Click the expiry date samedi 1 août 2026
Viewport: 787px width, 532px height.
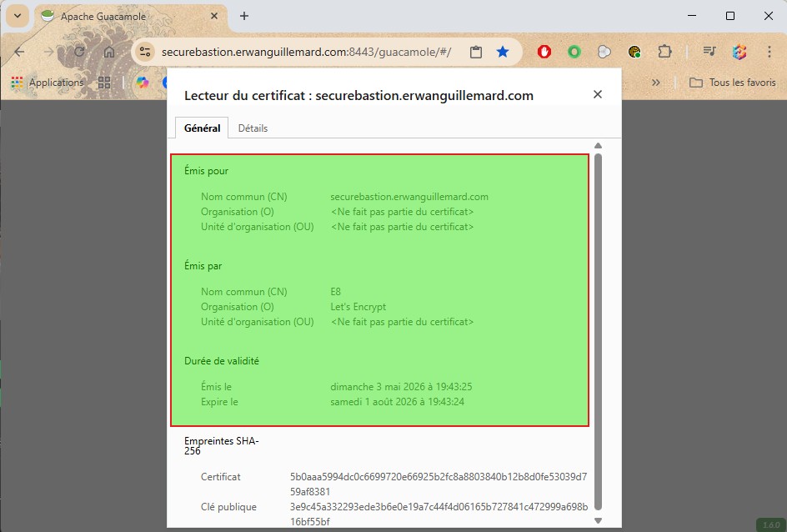[x=397, y=402]
